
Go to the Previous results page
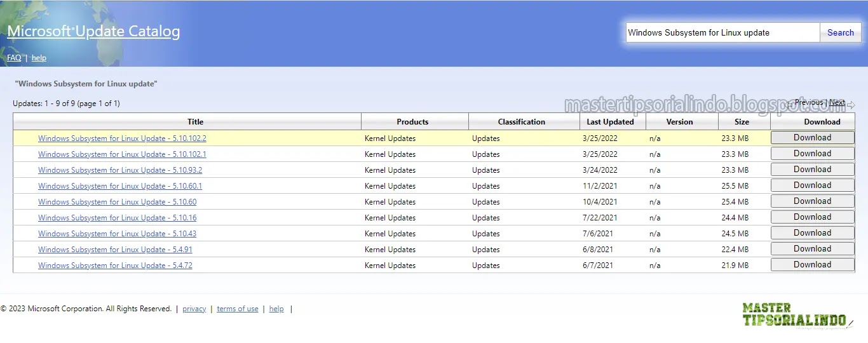(808, 102)
